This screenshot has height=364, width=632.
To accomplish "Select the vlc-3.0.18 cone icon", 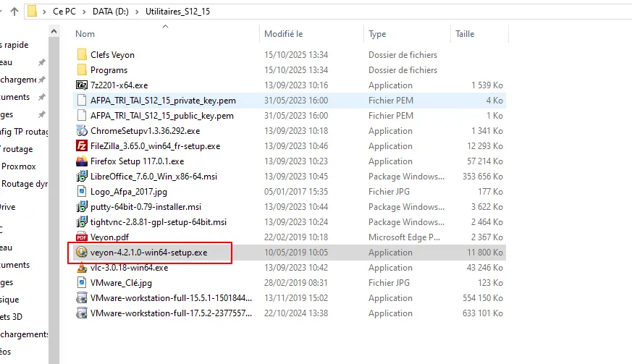I will click(82, 268).
